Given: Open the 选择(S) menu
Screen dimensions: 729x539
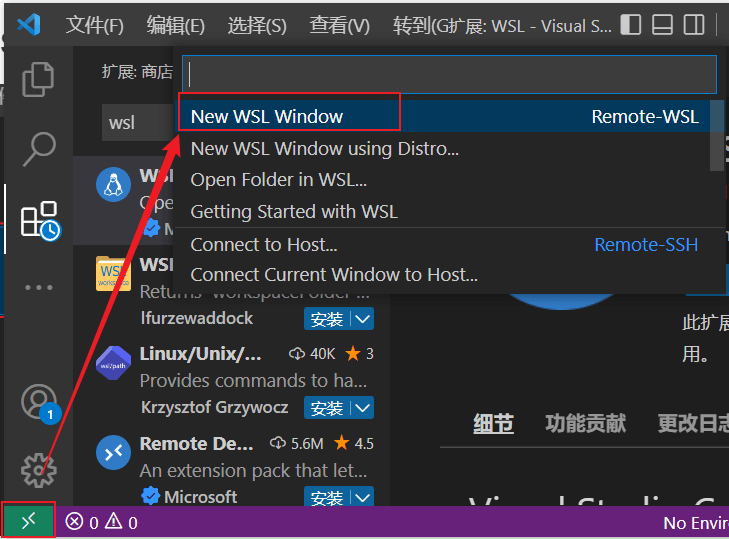Looking at the screenshot, I should (x=257, y=26).
